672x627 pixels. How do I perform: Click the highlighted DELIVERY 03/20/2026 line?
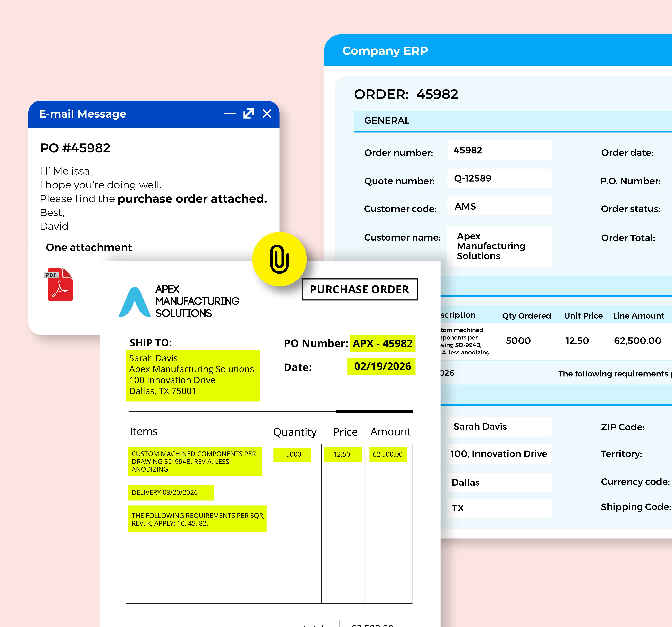click(171, 493)
